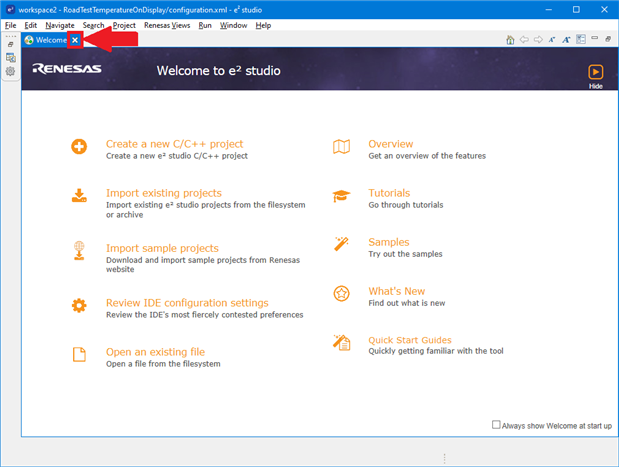This screenshot has width=619, height=467.
Task: Reduce the Welcome page font size
Action: click(x=552, y=39)
